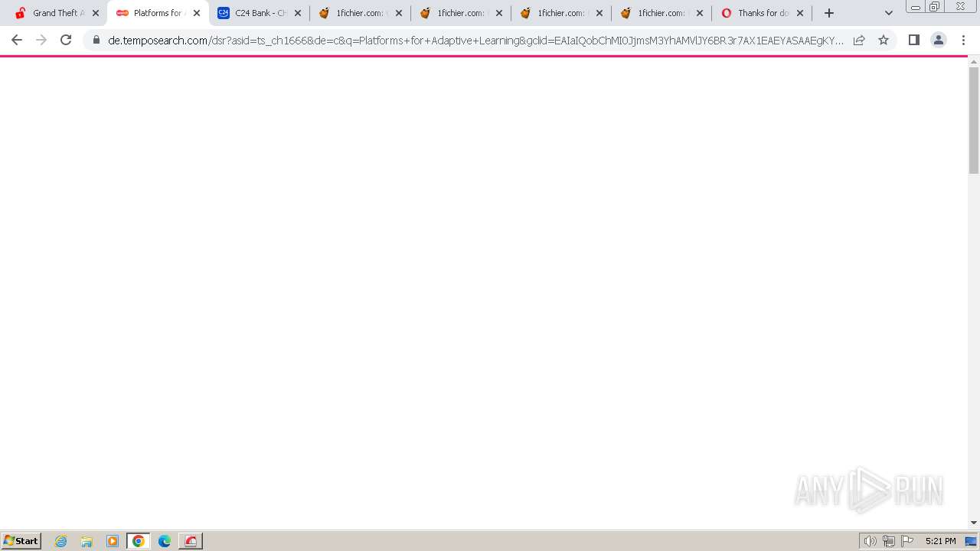Open the network tray icon
Image resolution: width=980 pixels, height=551 pixels.
(x=888, y=541)
